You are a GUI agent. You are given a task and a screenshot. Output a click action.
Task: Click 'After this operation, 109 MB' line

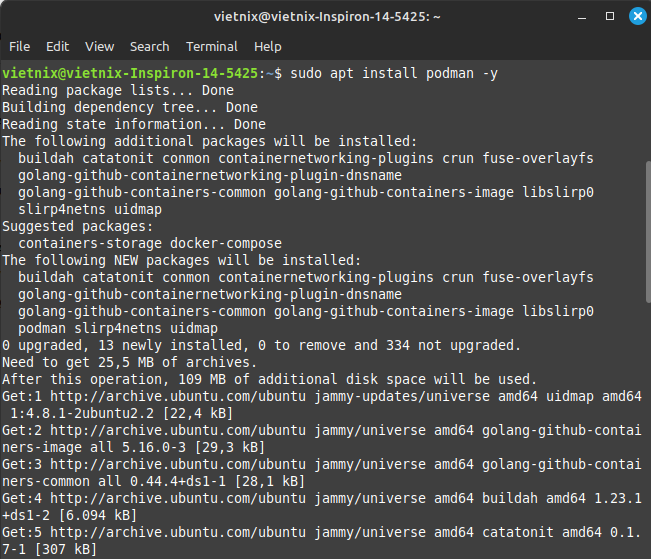pos(269,380)
